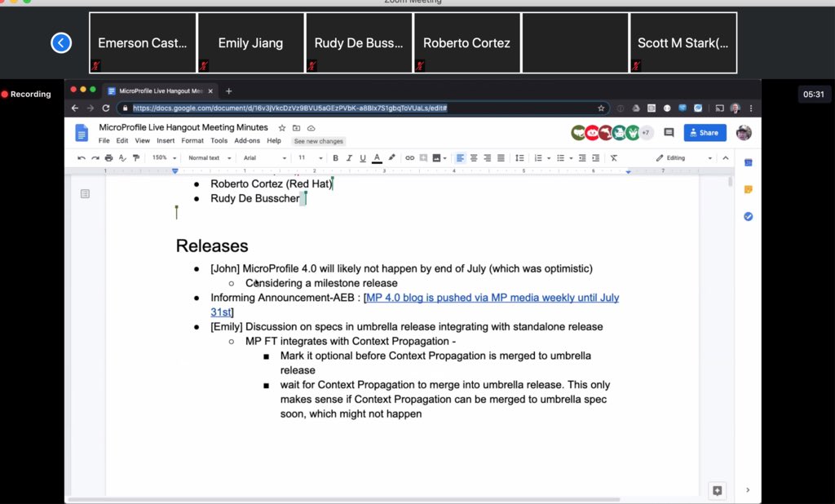
Task: Click the Redo icon in Docs toolbar
Action: (95, 157)
